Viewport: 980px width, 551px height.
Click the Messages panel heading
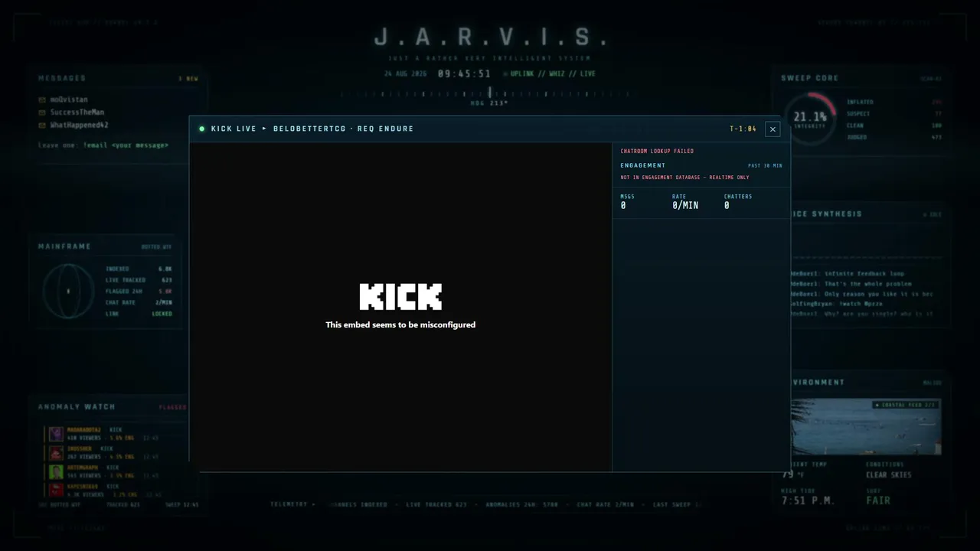pyautogui.click(x=62, y=78)
